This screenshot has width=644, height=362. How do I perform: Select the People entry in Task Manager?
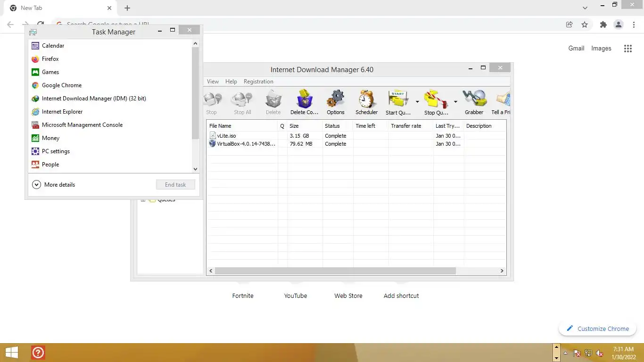tap(110, 165)
